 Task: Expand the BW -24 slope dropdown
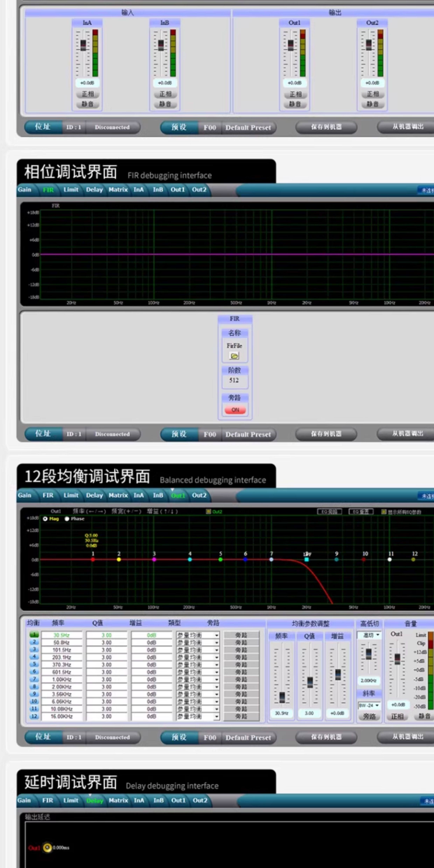377,705
